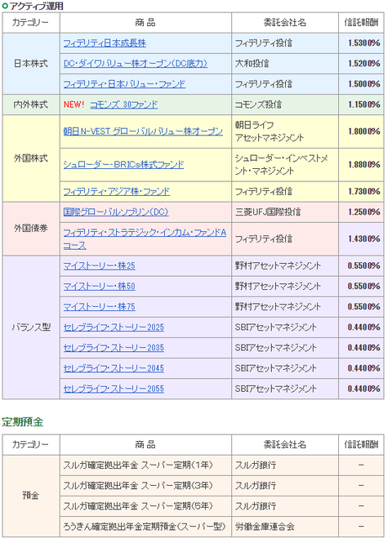Open セレブライフ・ストーリー2035 link
This screenshot has height=543, width=392.
point(114,348)
